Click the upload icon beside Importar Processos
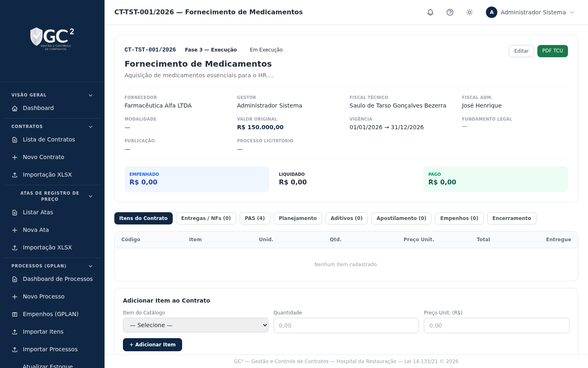 [x=15, y=350]
